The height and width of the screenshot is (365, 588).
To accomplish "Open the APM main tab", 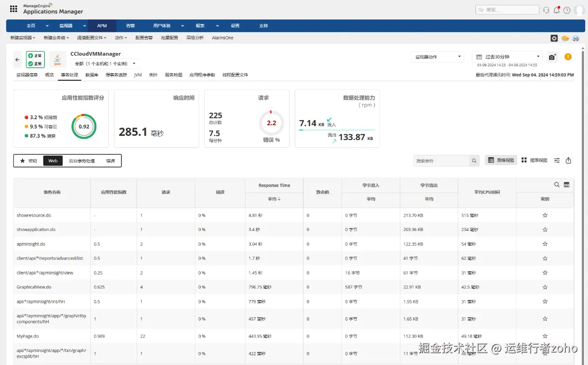I will (102, 26).
